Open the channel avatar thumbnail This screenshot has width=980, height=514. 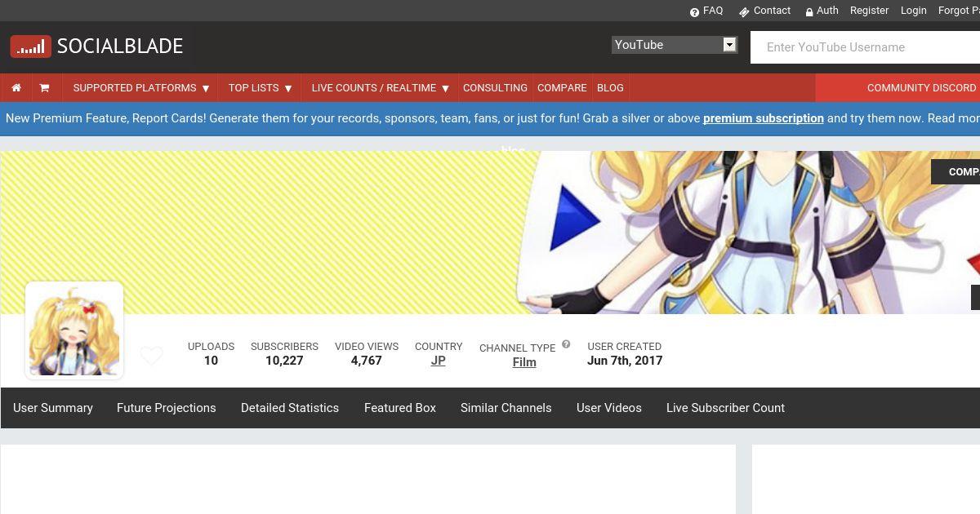(x=74, y=330)
